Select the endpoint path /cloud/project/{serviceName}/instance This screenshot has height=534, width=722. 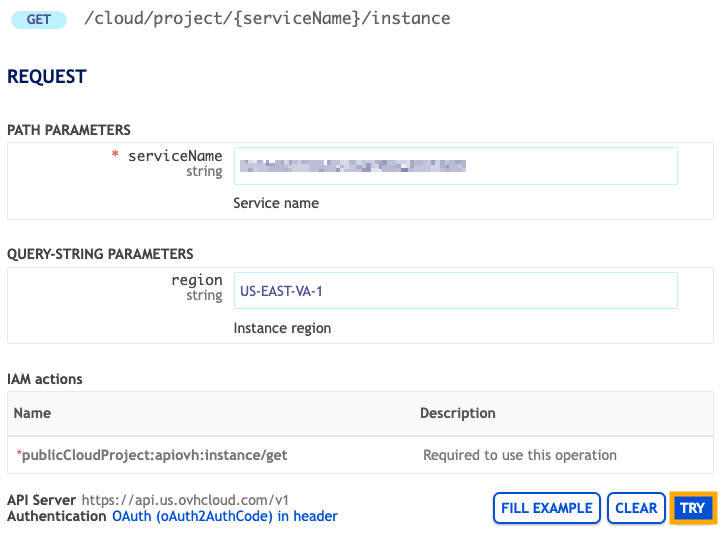coord(267,18)
